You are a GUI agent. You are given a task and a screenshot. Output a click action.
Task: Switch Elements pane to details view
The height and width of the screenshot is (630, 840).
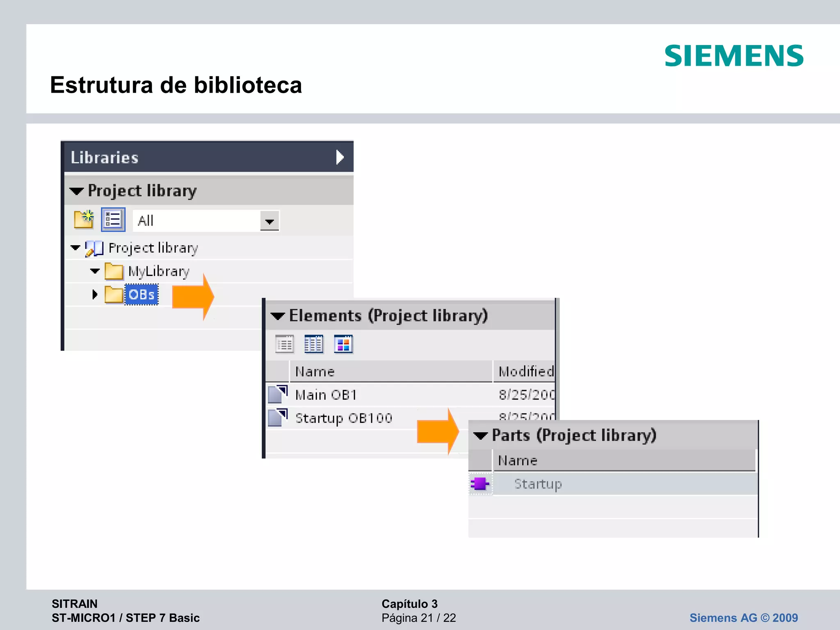coord(314,344)
